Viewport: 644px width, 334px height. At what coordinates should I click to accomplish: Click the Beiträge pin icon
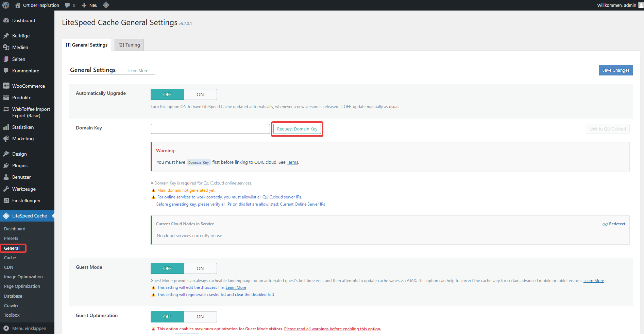(x=6, y=36)
